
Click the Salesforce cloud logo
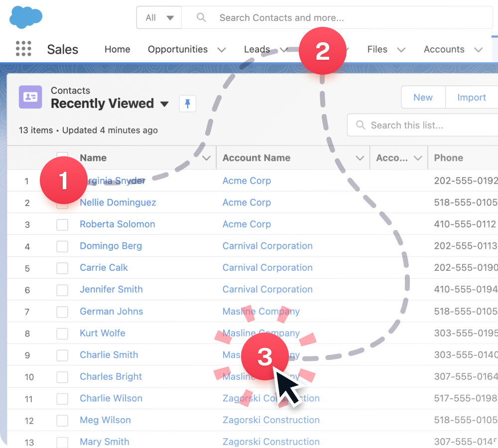click(24, 16)
